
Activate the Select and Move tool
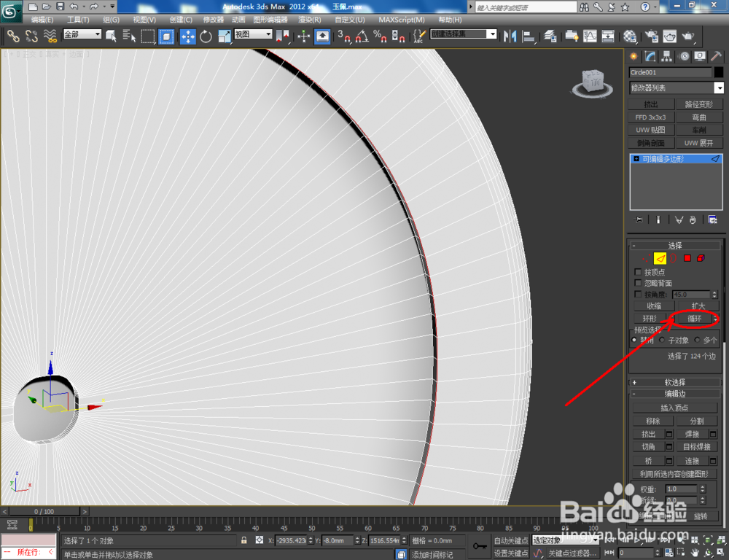click(x=188, y=36)
